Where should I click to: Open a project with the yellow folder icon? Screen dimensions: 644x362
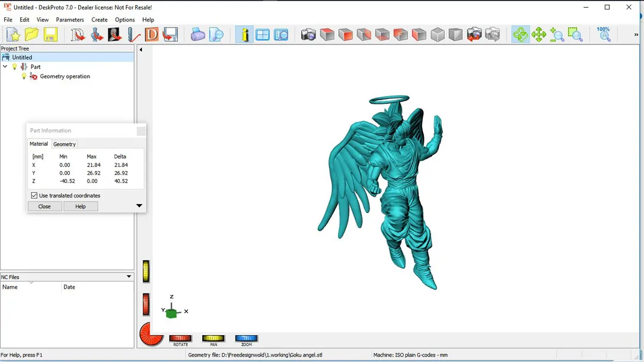coord(32,35)
